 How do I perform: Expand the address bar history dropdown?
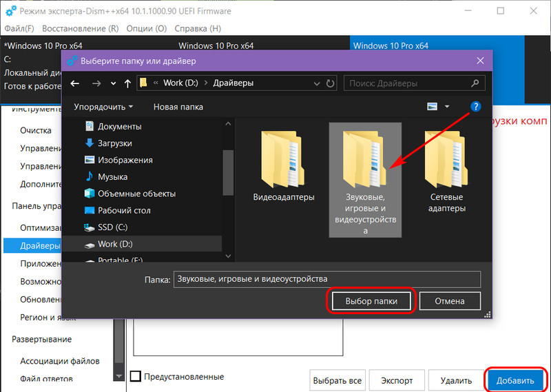pyautogui.click(x=317, y=83)
